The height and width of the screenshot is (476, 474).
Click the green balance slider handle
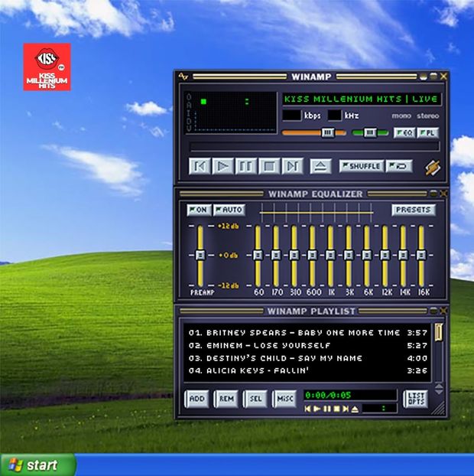370,132
